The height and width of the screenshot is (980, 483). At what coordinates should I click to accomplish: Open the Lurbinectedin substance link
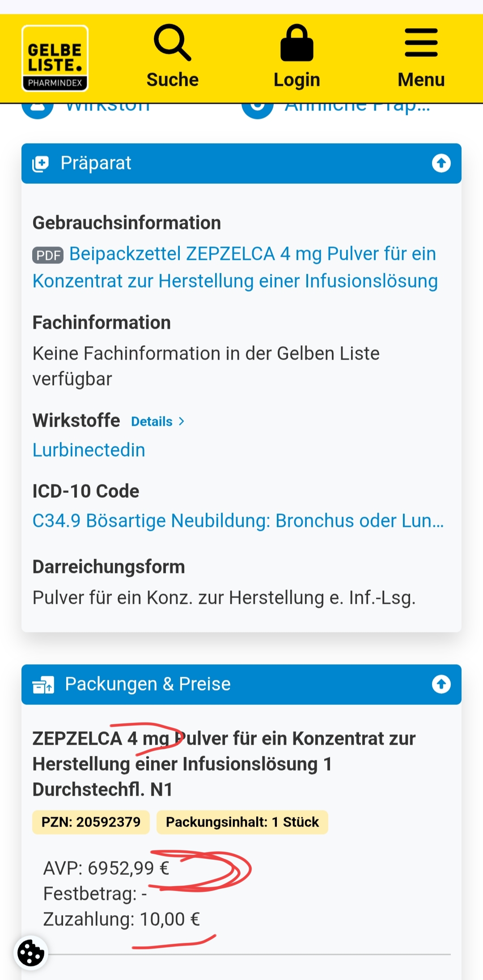click(x=89, y=450)
